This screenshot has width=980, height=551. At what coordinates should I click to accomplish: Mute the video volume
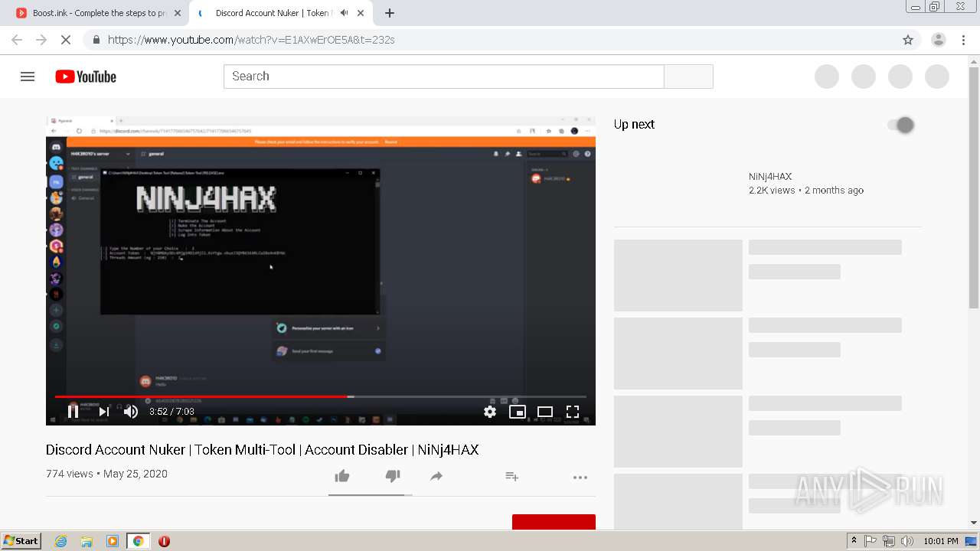131,412
